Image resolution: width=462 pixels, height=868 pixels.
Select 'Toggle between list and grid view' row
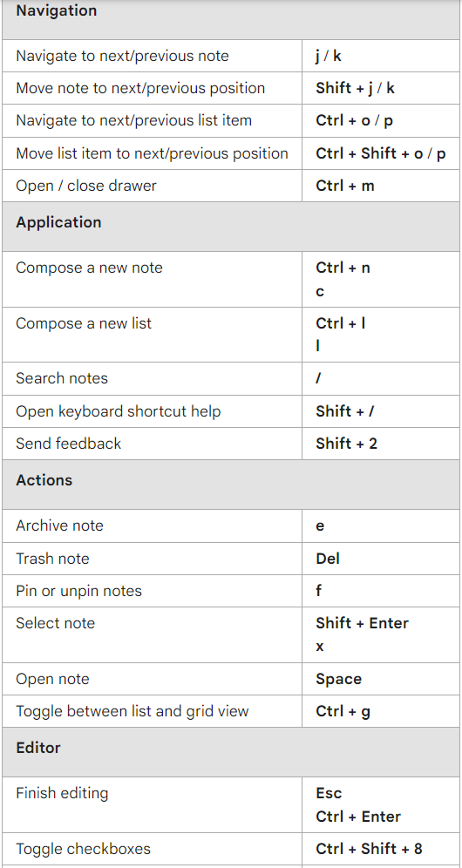(x=231, y=711)
